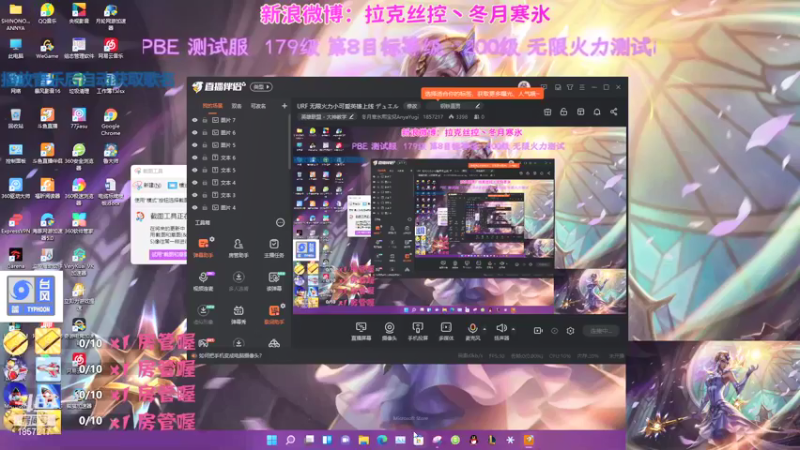
Task: Open QQ音乐 desktop shortcut
Action: coord(47,13)
